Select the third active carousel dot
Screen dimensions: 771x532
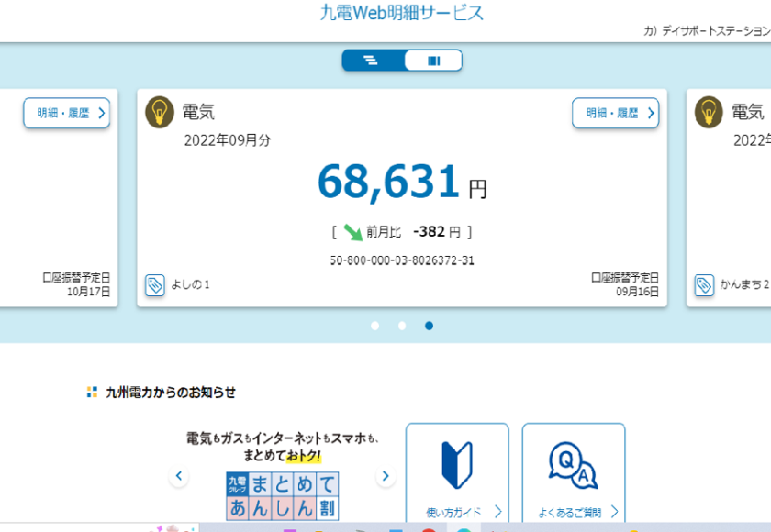[x=429, y=326]
